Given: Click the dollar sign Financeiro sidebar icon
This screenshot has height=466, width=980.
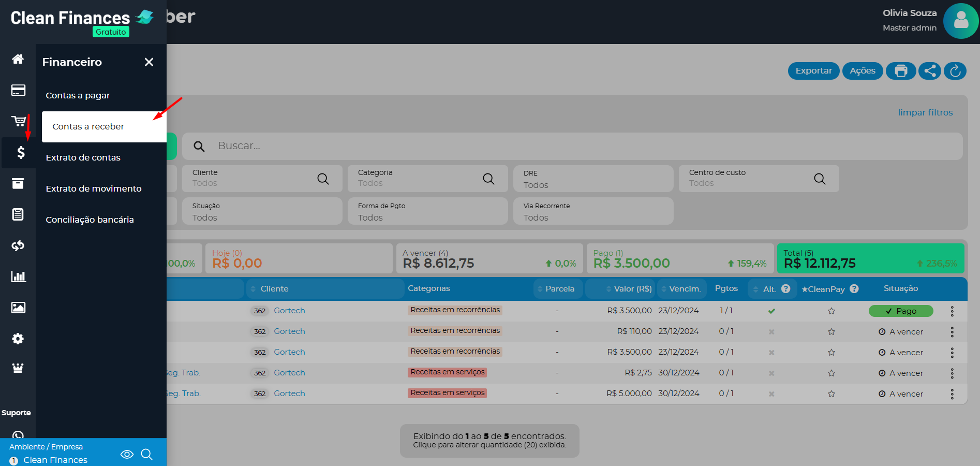Looking at the screenshot, I should click(20, 153).
